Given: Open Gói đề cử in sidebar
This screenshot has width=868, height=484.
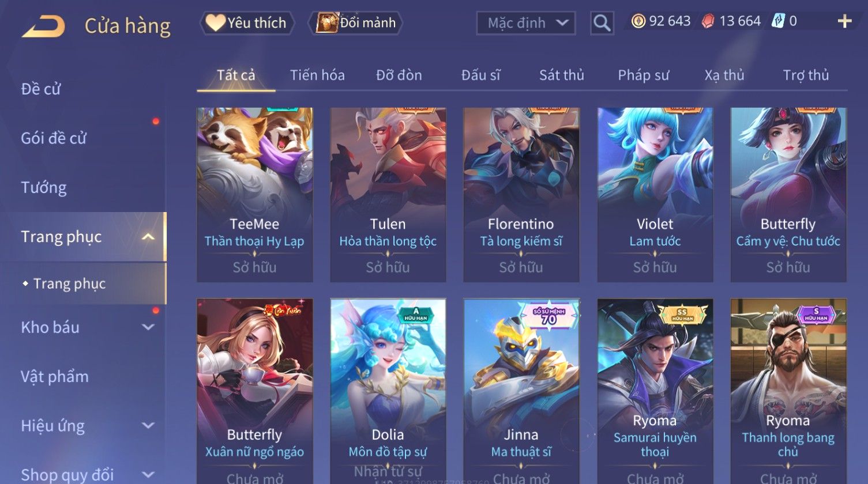Looking at the screenshot, I should [54, 138].
